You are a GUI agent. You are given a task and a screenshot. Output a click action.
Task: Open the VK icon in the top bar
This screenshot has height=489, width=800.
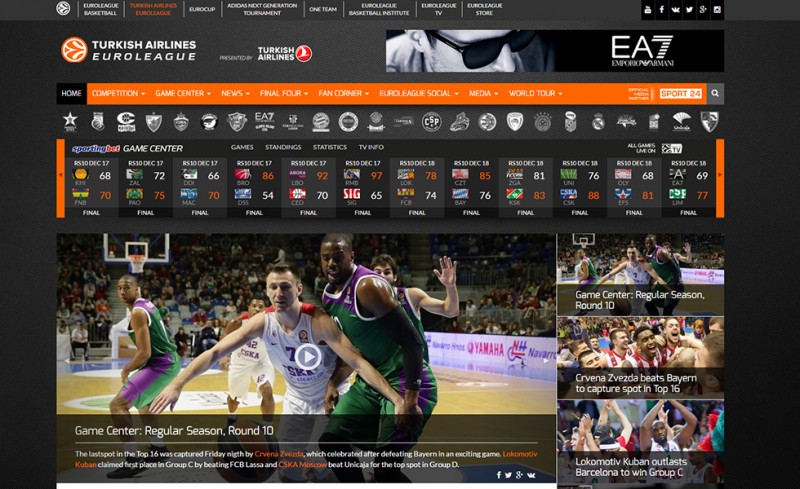(676, 10)
